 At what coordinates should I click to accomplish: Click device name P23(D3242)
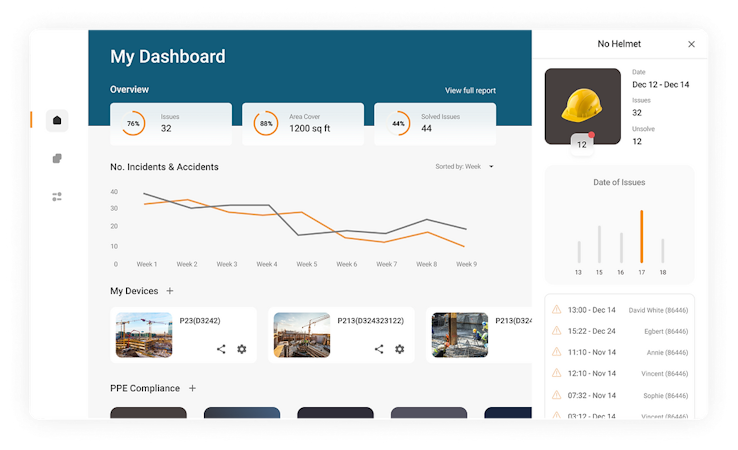[200, 321]
